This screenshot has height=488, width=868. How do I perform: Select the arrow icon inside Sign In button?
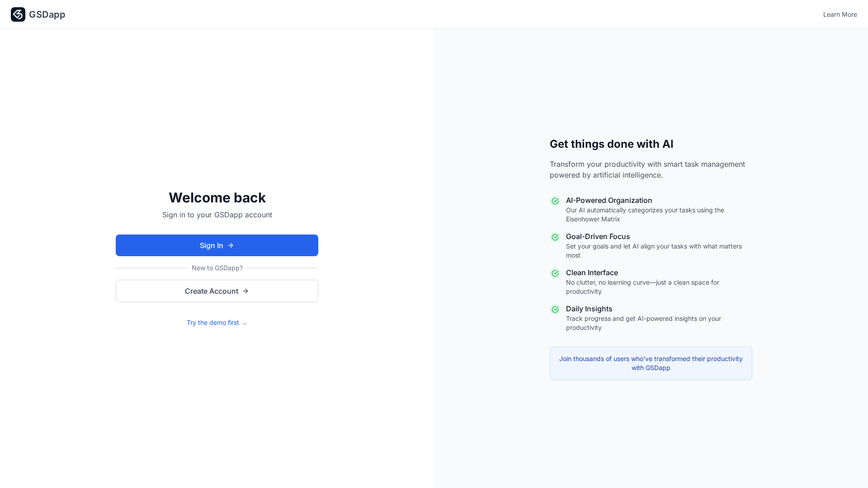tap(230, 245)
